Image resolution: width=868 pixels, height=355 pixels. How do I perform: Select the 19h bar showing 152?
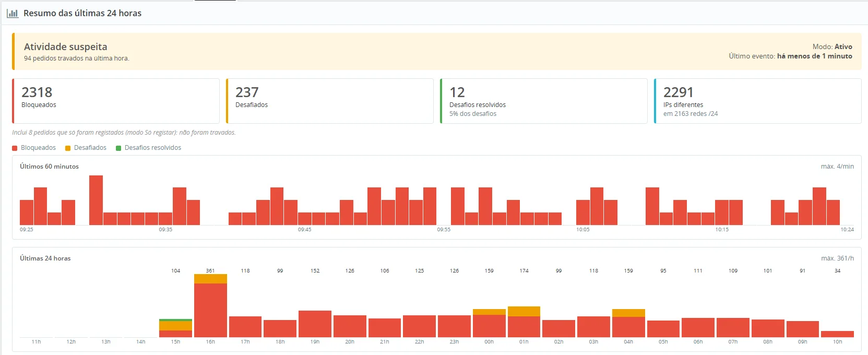click(x=315, y=324)
